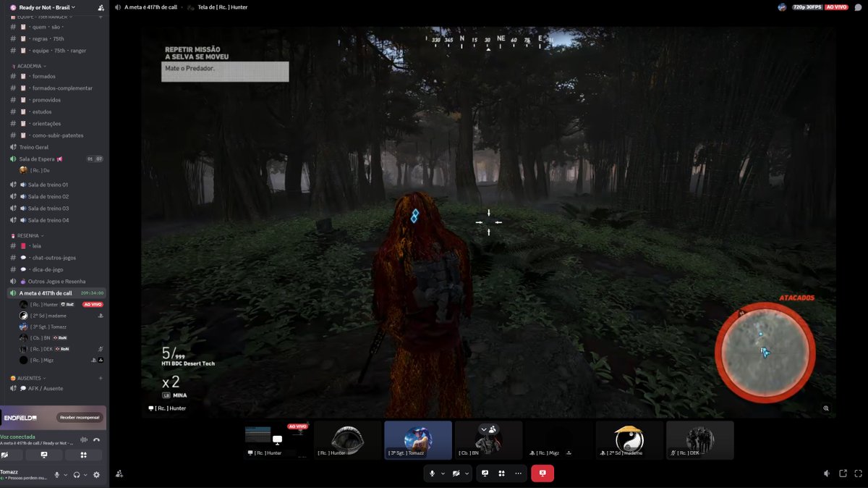Collapse the RESENHA category
This screenshot has height=488, width=868.
point(27,235)
